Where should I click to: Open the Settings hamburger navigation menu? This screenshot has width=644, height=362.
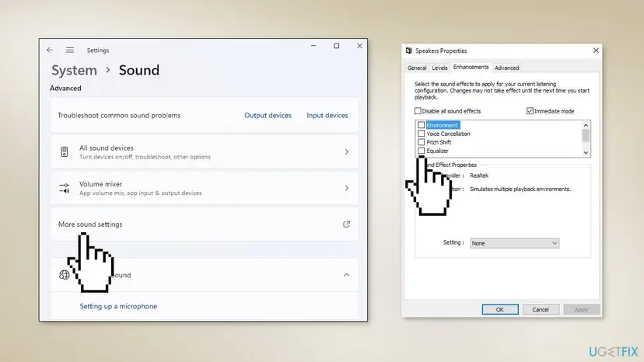70,50
